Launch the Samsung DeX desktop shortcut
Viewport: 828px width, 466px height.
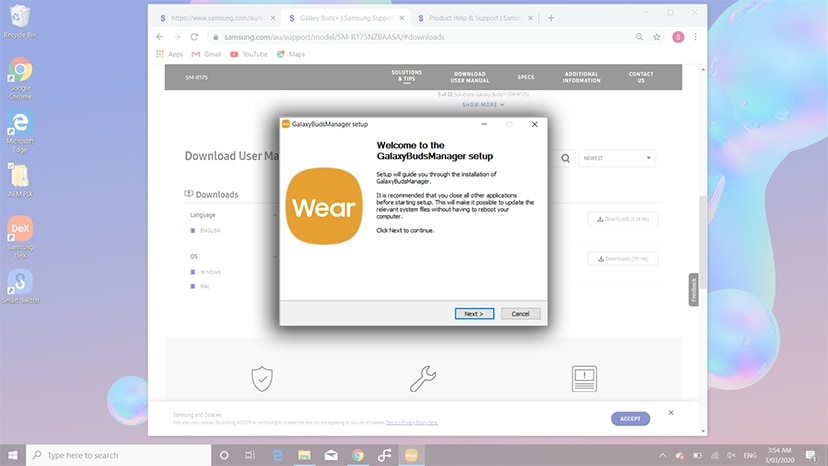click(x=20, y=237)
